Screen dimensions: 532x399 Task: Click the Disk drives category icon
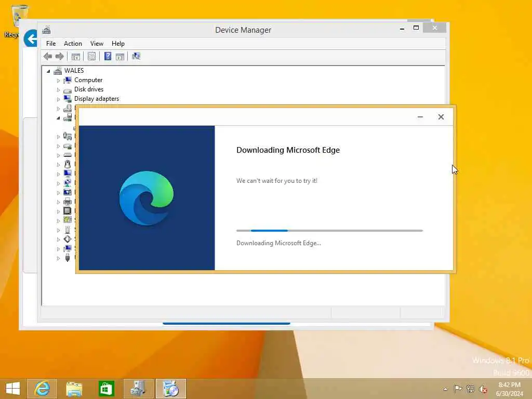click(x=68, y=90)
